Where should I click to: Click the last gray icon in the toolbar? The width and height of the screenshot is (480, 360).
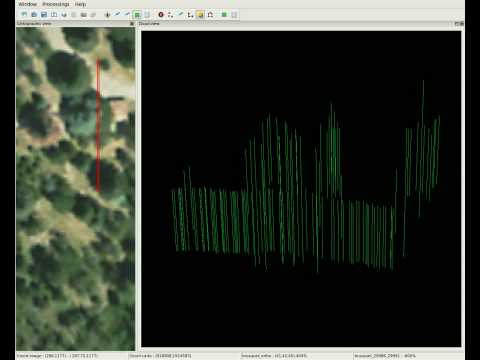click(234, 15)
